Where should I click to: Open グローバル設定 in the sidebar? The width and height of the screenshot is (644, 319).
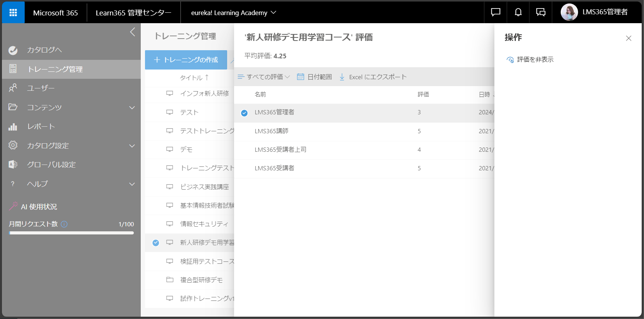(71, 165)
